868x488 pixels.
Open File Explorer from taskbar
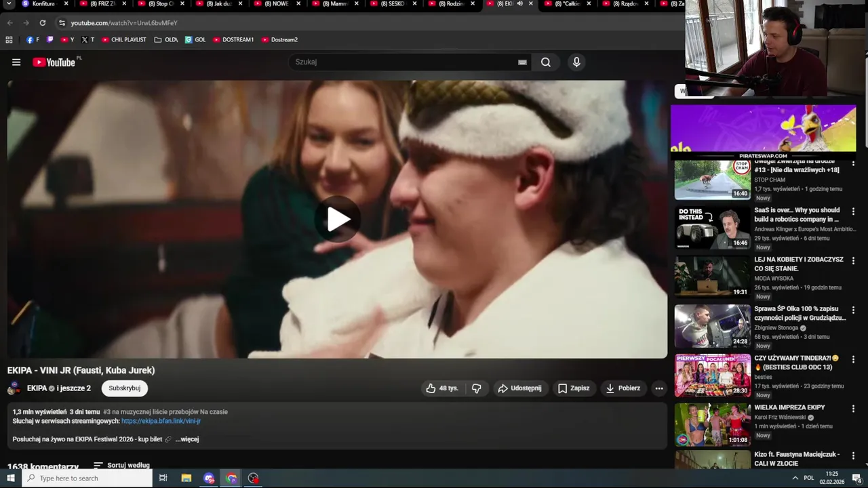(186, 479)
